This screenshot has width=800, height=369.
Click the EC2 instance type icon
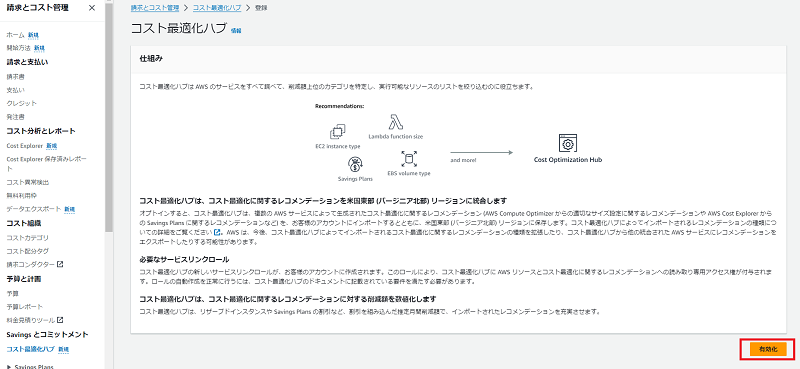point(337,132)
